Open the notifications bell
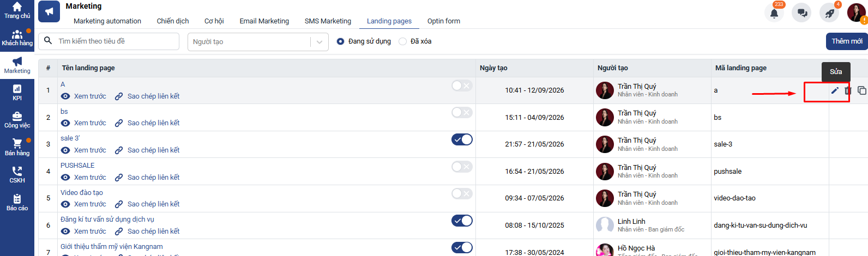 tap(774, 13)
